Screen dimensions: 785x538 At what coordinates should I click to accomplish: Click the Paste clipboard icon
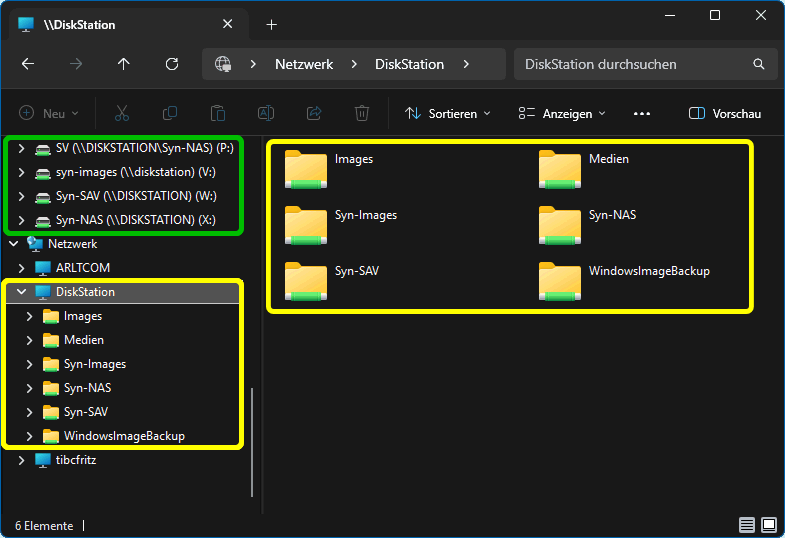[x=218, y=113]
